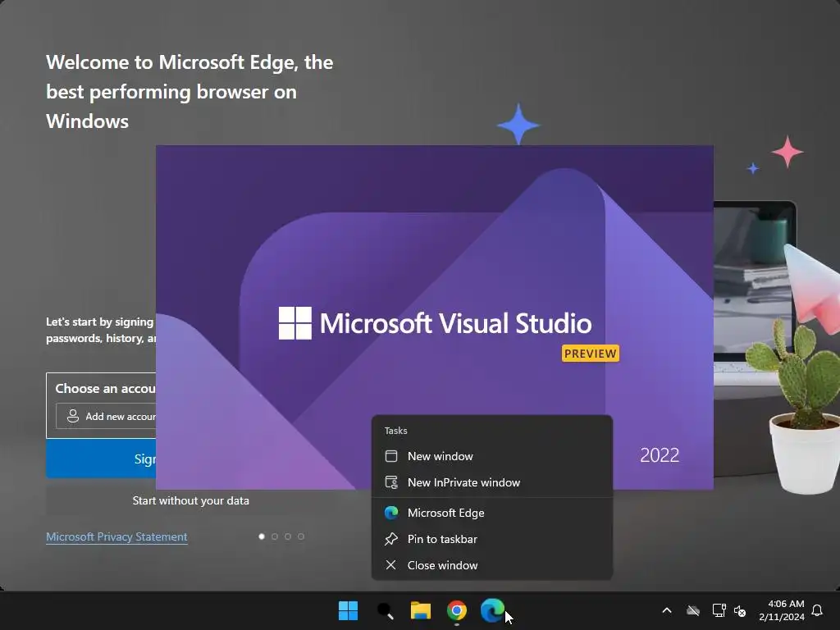Click the blue Sign in button
The width and height of the screenshot is (840, 630).
pos(101,459)
